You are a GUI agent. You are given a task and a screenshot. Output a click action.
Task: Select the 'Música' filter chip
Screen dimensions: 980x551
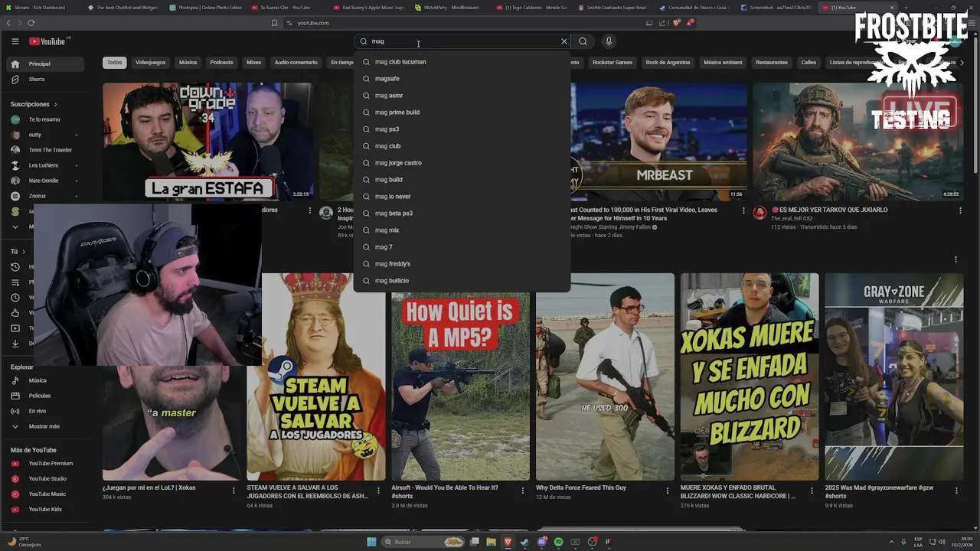(x=188, y=63)
